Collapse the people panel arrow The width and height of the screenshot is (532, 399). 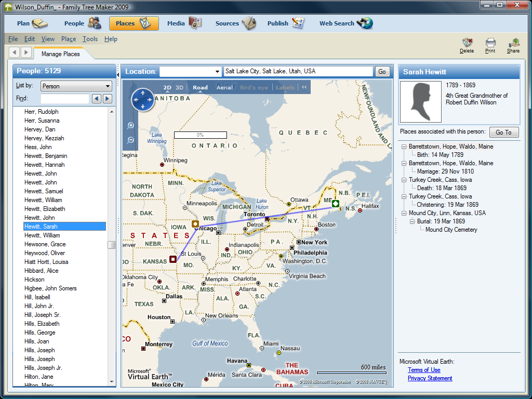click(118, 75)
